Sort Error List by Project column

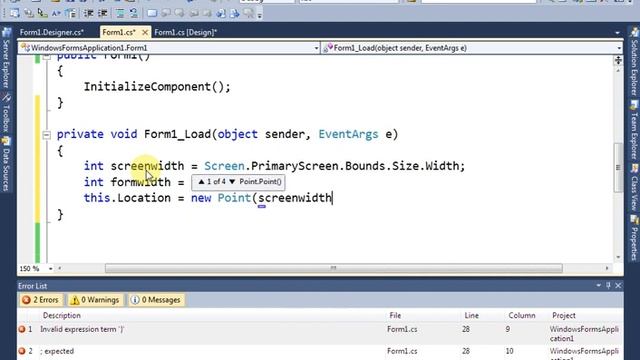(564, 316)
